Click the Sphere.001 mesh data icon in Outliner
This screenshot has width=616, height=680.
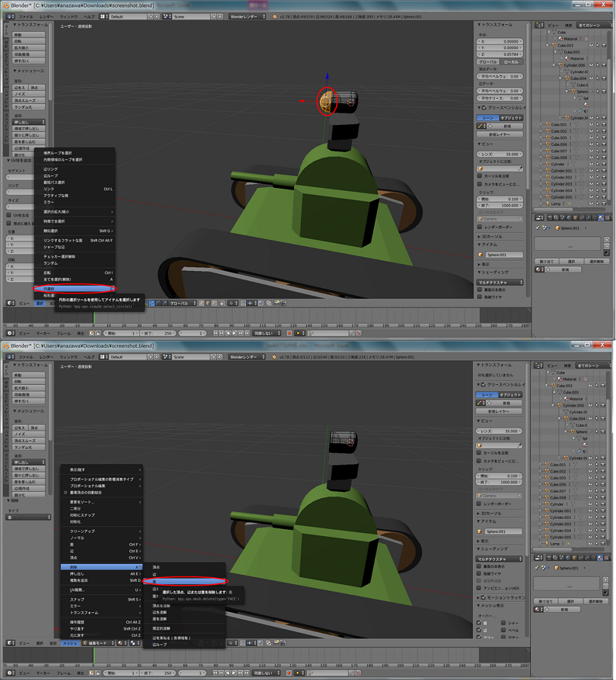[x=580, y=98]
